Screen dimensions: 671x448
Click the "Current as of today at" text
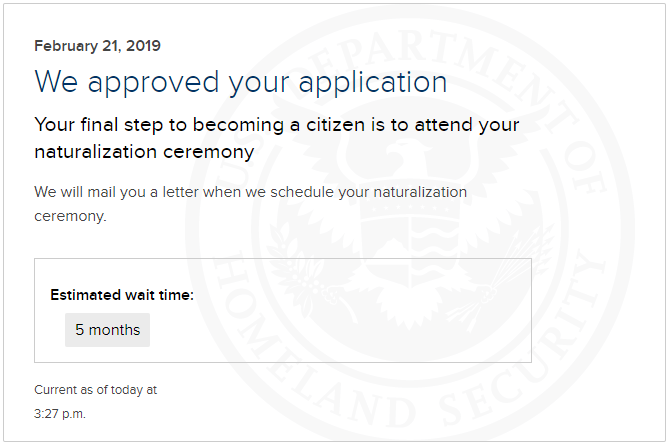point(95,390)
